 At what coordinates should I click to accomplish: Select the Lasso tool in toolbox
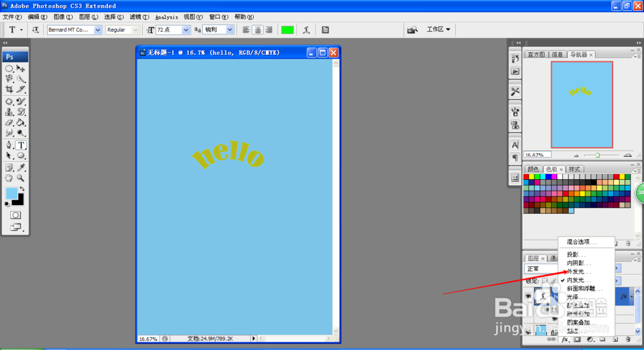[x=9, y=79]
